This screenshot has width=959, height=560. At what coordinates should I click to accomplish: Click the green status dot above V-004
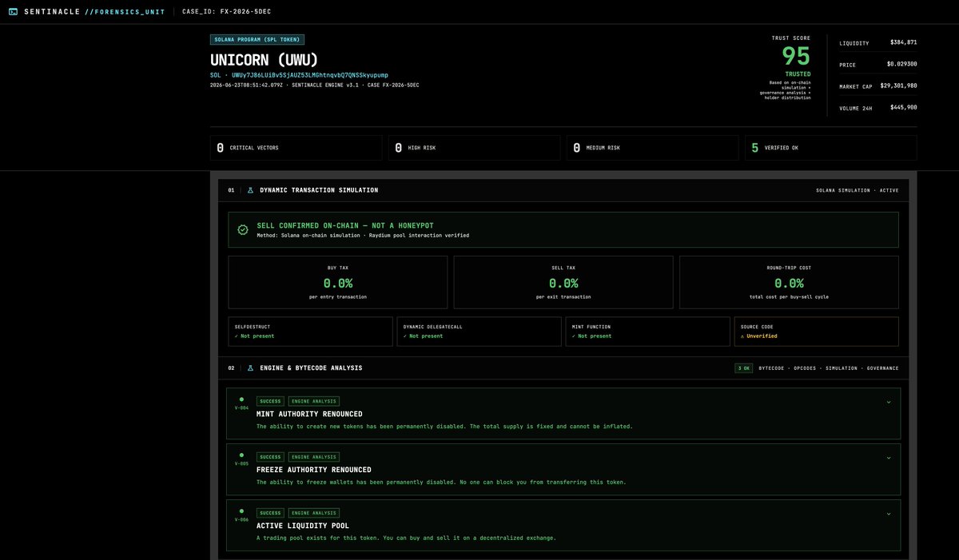point(241,399)
